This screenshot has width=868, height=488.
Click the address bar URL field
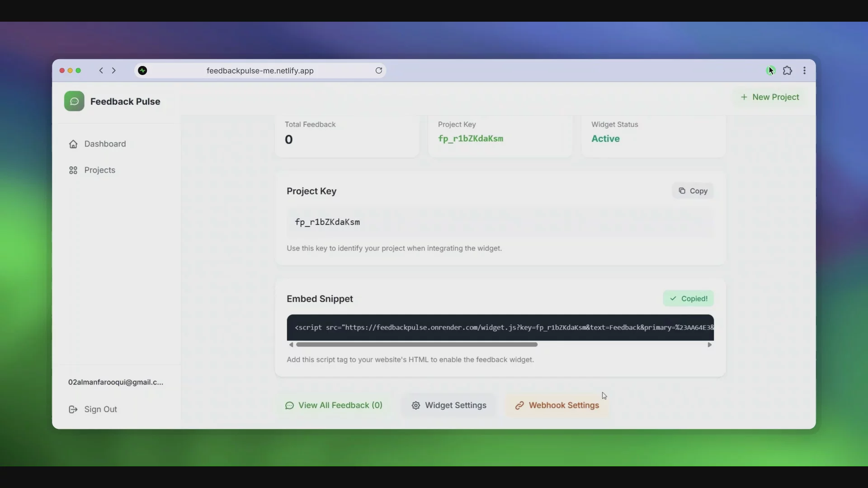(x=260, y=70)
